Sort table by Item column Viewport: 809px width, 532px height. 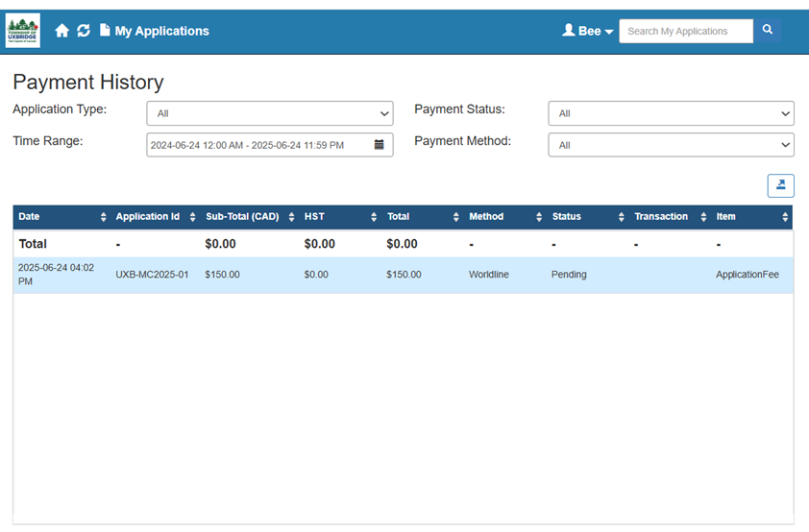(x=751, y=217)
